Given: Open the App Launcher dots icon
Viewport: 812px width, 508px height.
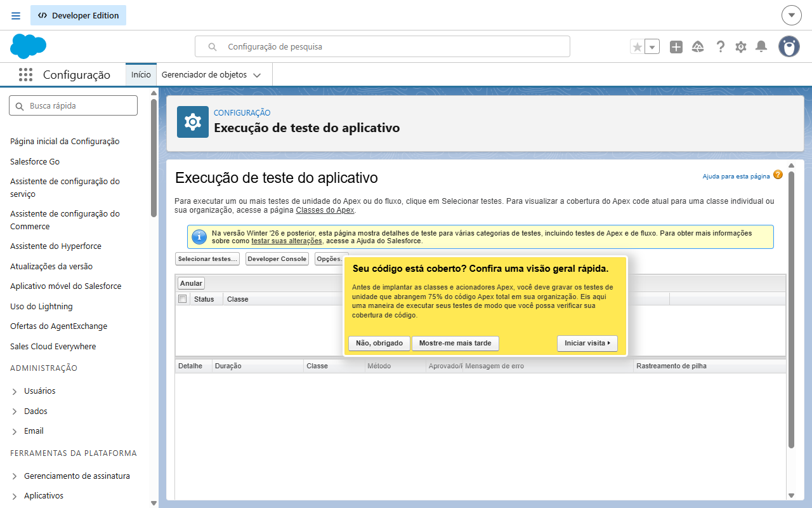Looking at the screenshot, I should [25, 74].
